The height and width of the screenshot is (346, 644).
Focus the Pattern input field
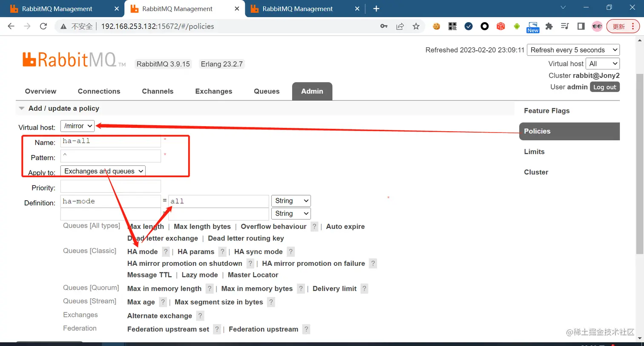111,156
